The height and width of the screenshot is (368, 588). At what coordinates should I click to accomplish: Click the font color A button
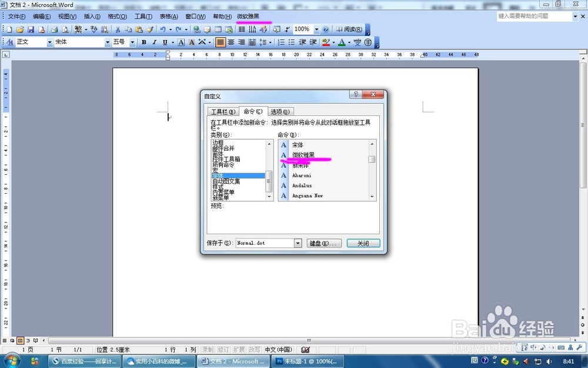[x=342, y=42]
